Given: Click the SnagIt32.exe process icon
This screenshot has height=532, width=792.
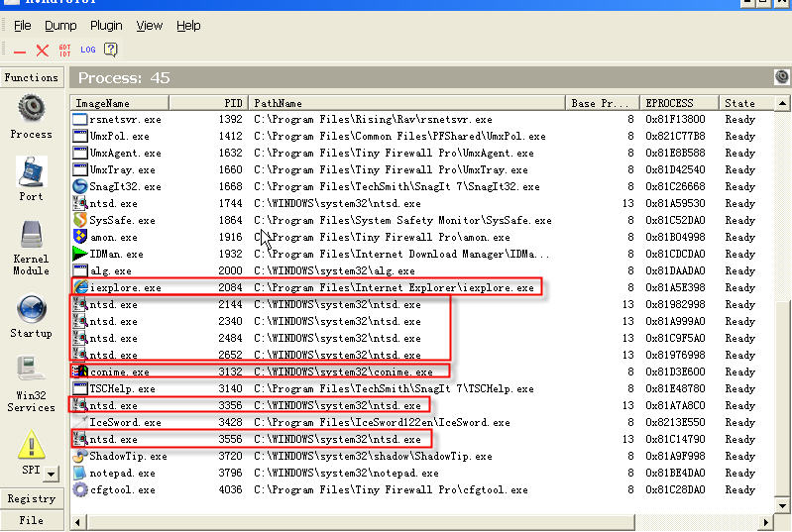Looking at the screenshot, I should coord(80,186).
